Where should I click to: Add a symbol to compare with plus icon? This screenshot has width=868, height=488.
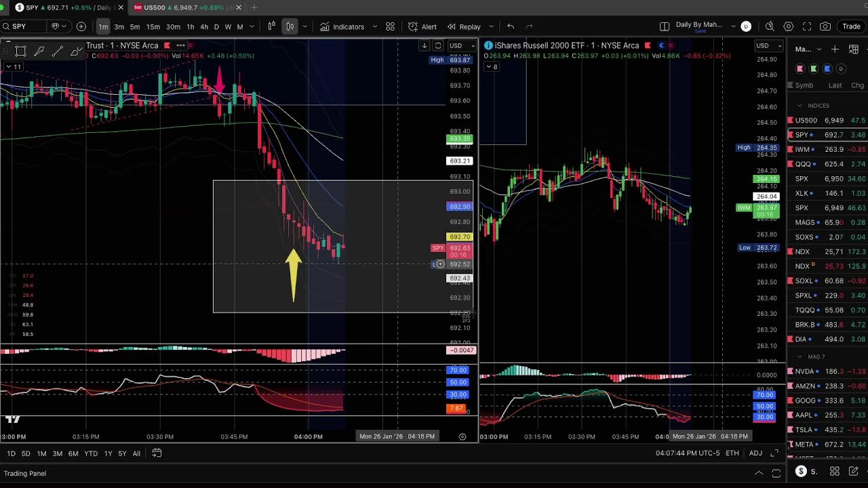pyautogui.click(x=81, y=26)
